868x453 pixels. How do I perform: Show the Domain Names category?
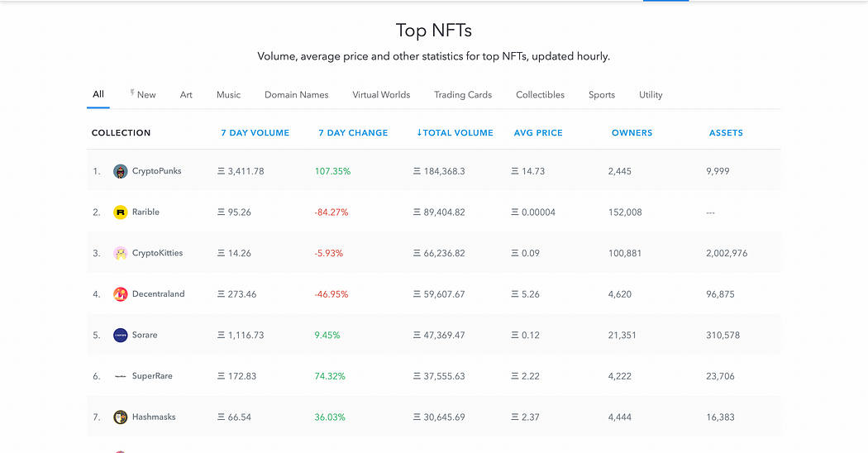[x=296, y=95]
